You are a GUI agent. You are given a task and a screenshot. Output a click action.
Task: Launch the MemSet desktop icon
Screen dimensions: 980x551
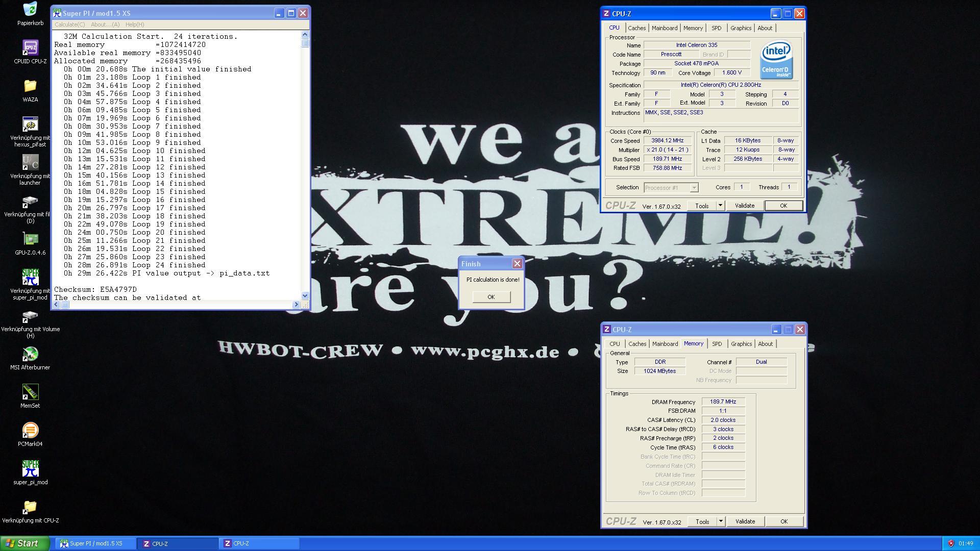click(x=30, y=392)
